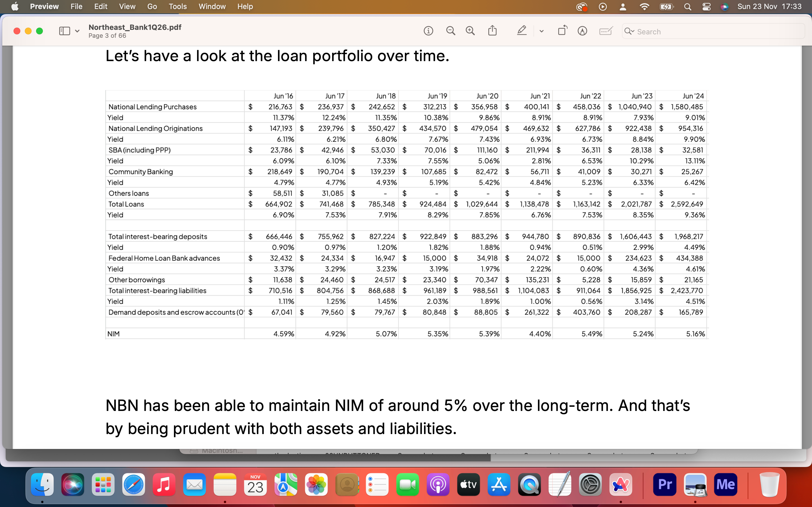Screen dimensions: 812x507
Task: Open the highlight color dropdown arrow
Action: (x=541, y=31)
